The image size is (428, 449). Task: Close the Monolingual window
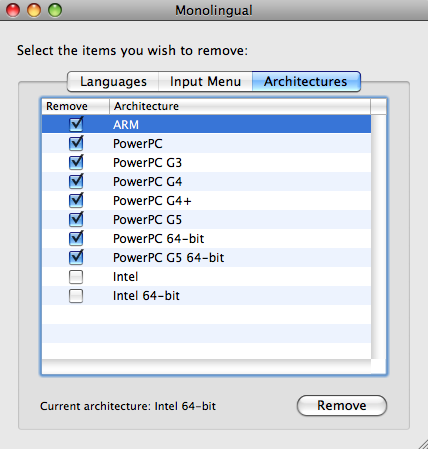pos(13,10)
